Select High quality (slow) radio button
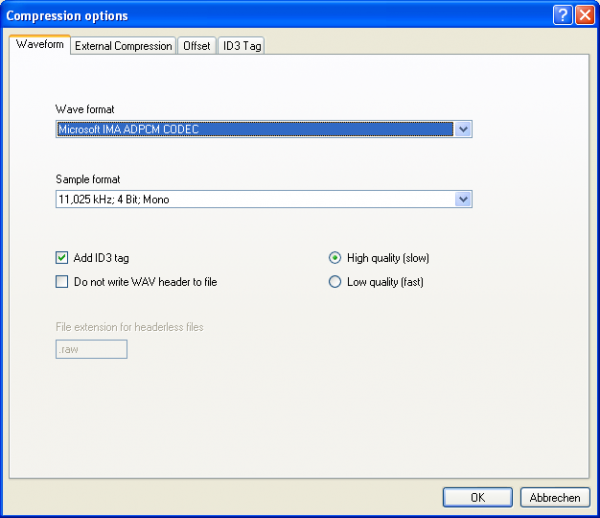Screen dimensions: 600x518 coord(335,258)
